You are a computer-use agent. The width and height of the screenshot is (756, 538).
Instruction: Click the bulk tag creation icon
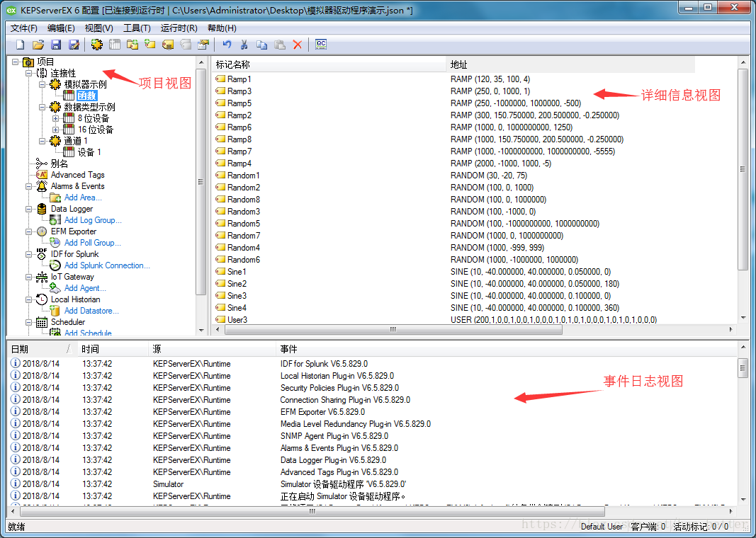(x=168, y=45)
